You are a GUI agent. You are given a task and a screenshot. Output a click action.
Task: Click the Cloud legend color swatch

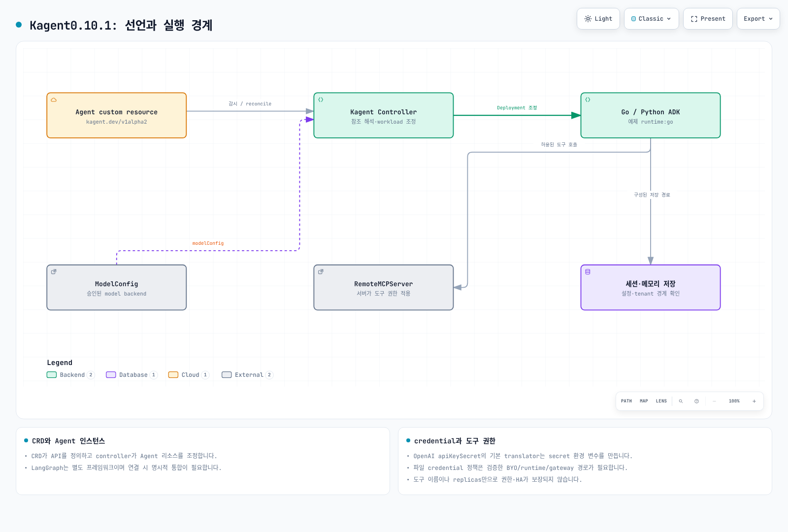[x=173, y=375]
